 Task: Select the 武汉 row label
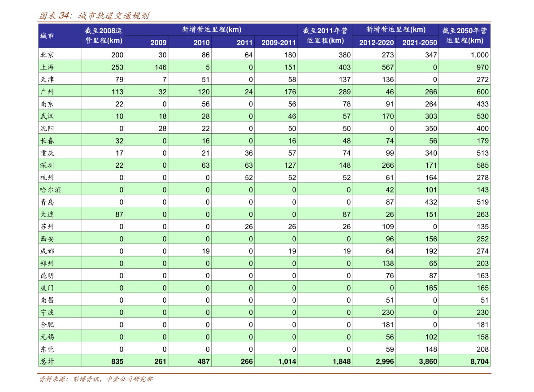click(47, 116)
